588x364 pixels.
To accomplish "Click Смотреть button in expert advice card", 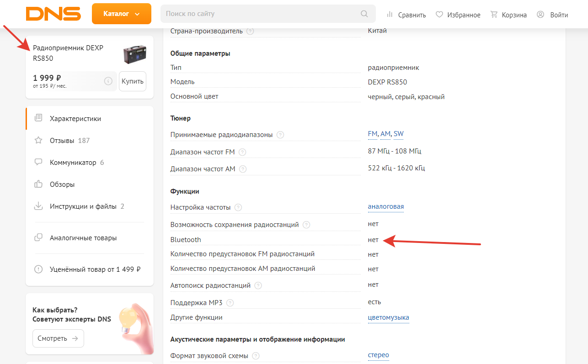I will tap(58, 338).
